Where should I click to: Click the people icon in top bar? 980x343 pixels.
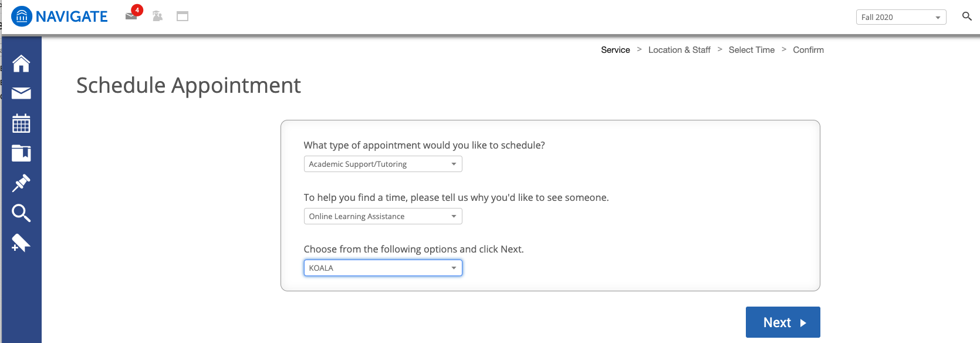157,16
